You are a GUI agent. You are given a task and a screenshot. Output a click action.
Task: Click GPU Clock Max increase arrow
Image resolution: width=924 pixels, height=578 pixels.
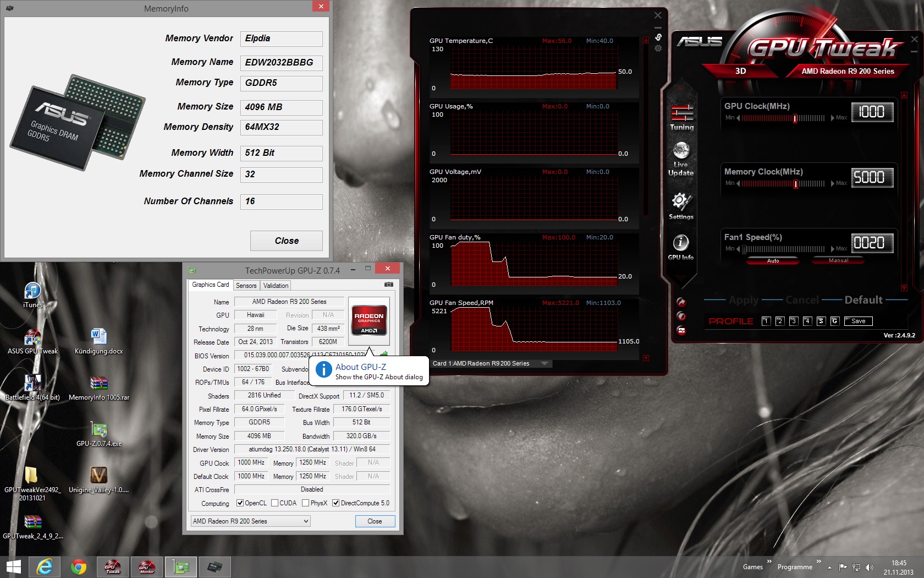click(x=832, y=118)
